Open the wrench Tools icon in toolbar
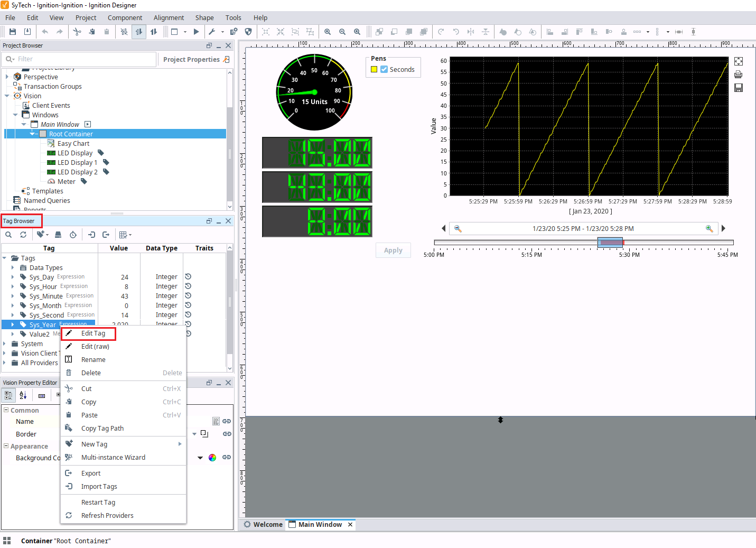756x548 pixels. pos(212,32)
